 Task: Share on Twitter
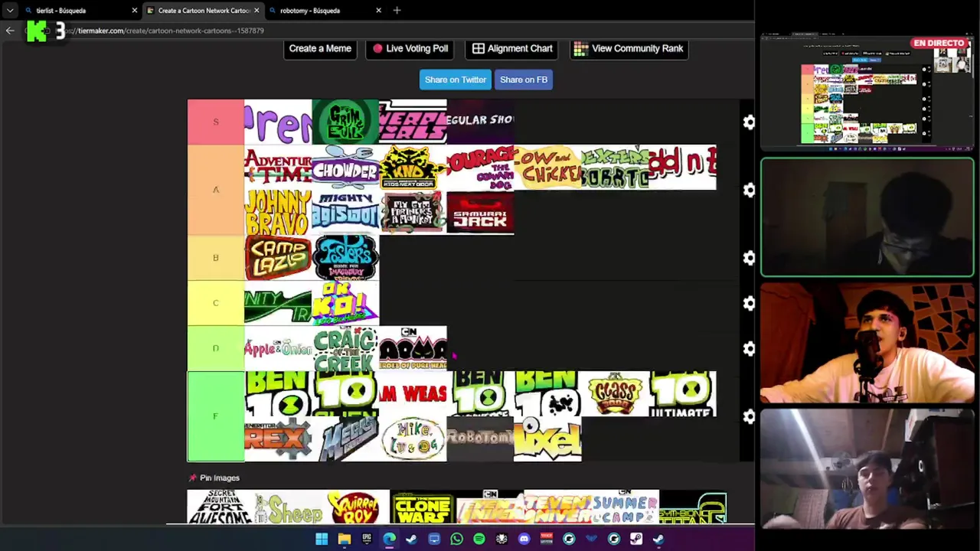point(456,80)
